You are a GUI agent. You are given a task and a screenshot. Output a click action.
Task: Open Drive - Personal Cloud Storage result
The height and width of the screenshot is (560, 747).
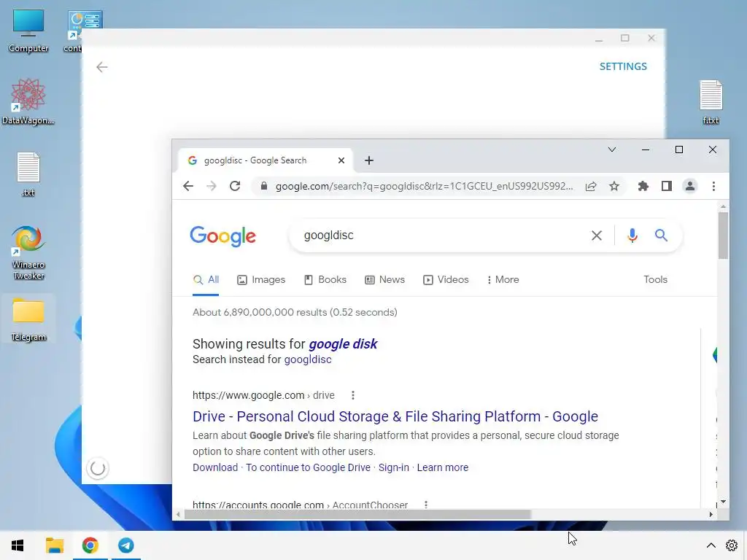(x=395, y=416)
